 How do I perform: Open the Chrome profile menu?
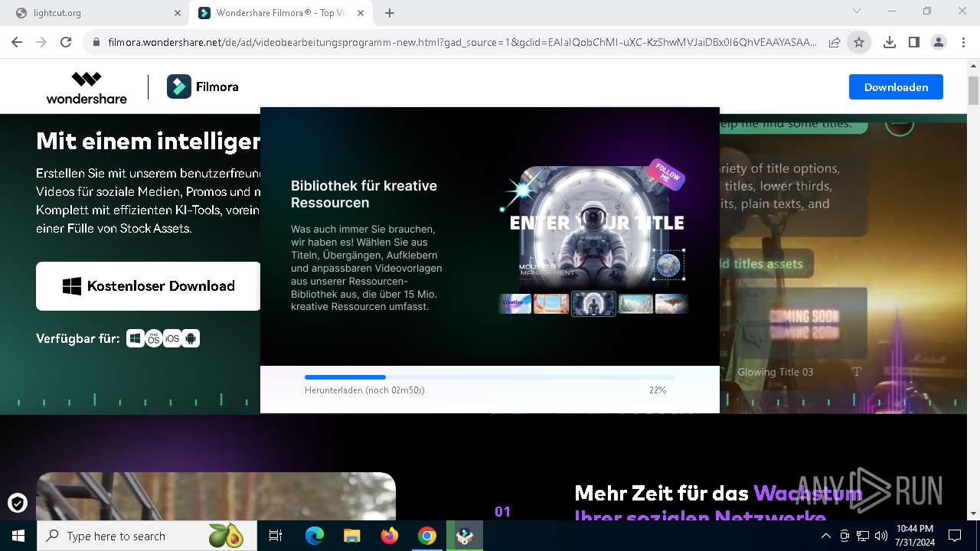coord(939,43)
